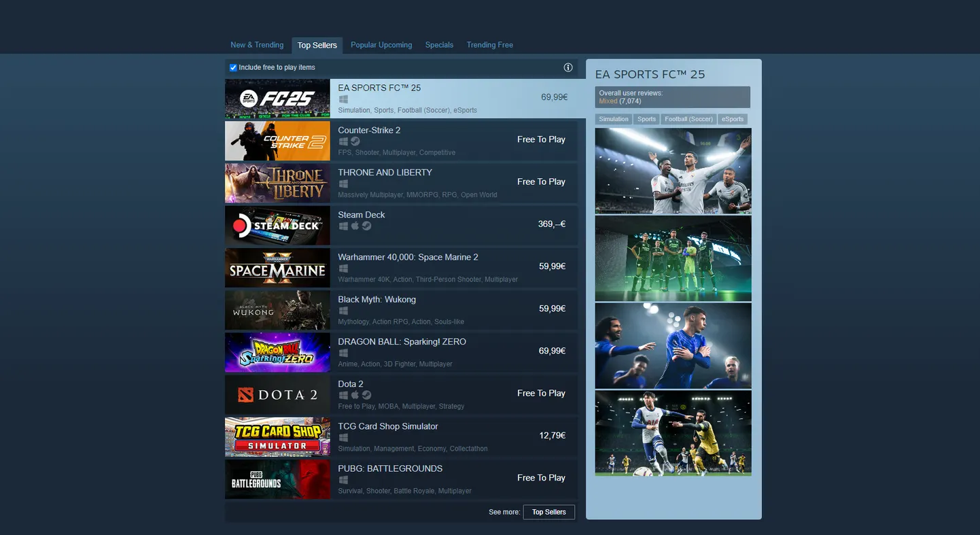
Task: Click the THRONE AND LIBERTY capsule image
Action: tap(277, 183)
